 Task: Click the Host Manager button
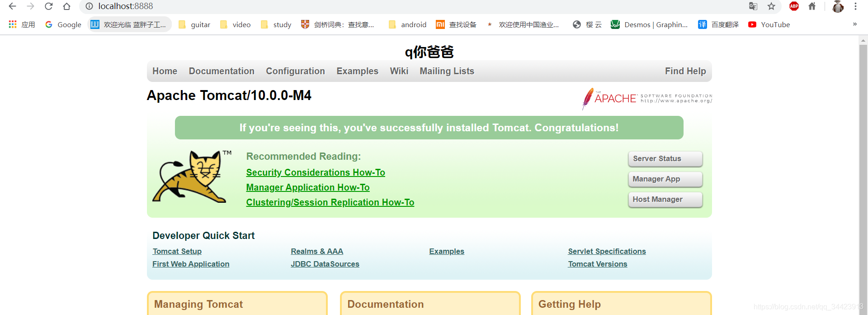(x=665, y=200)
